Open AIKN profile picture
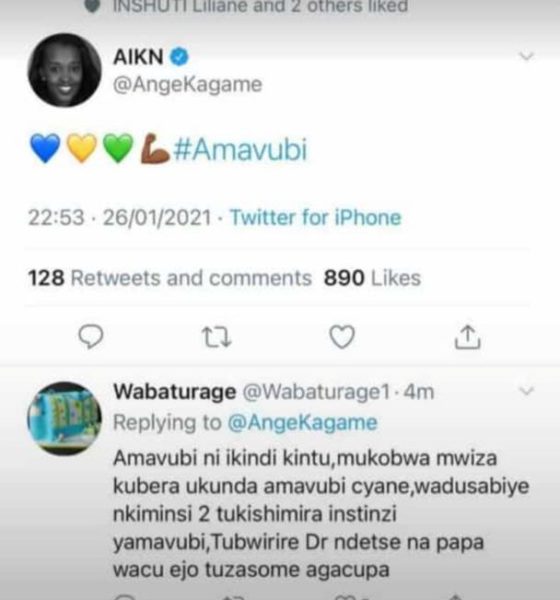Image resolution: width=560 pixels, height=600 pixels. click(x=64, y=70)
